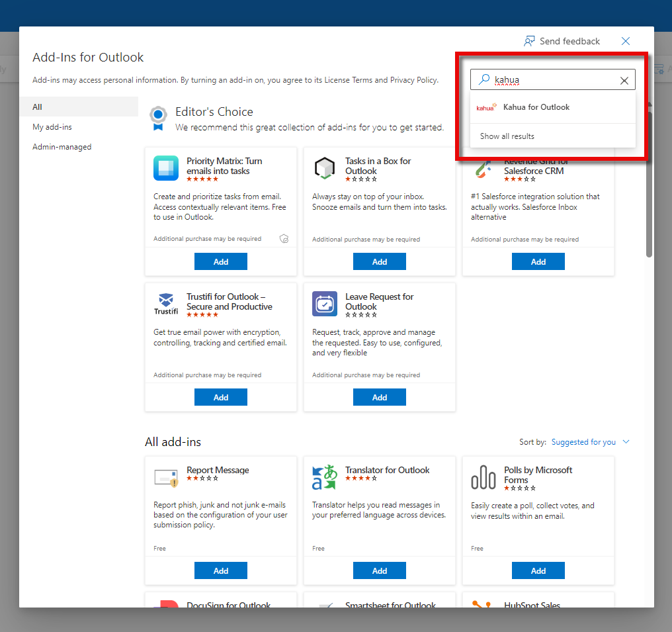Click the Priority Matrix app icon

[166, 168]
